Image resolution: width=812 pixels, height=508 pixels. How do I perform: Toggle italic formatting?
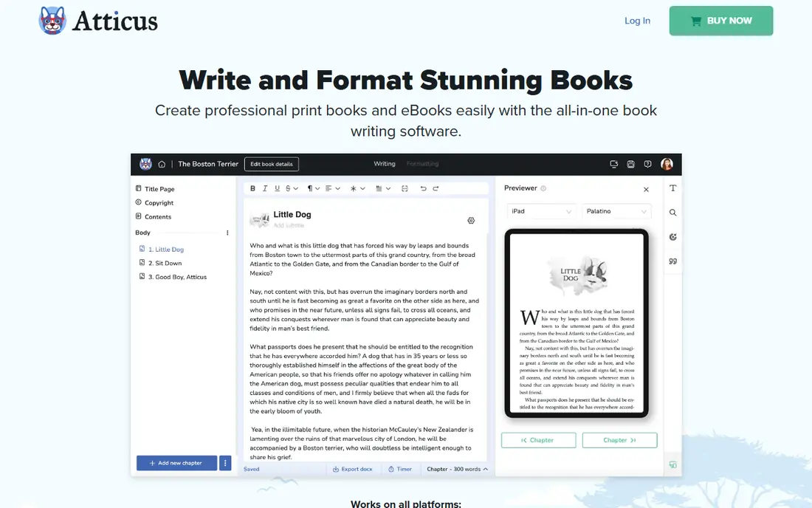click(x=264, y=188)
